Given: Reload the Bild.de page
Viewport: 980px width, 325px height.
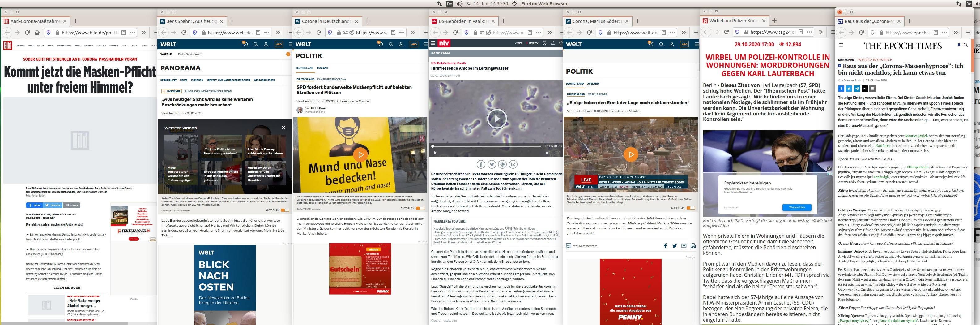Looking at the screenshot, I should [27, 32].
